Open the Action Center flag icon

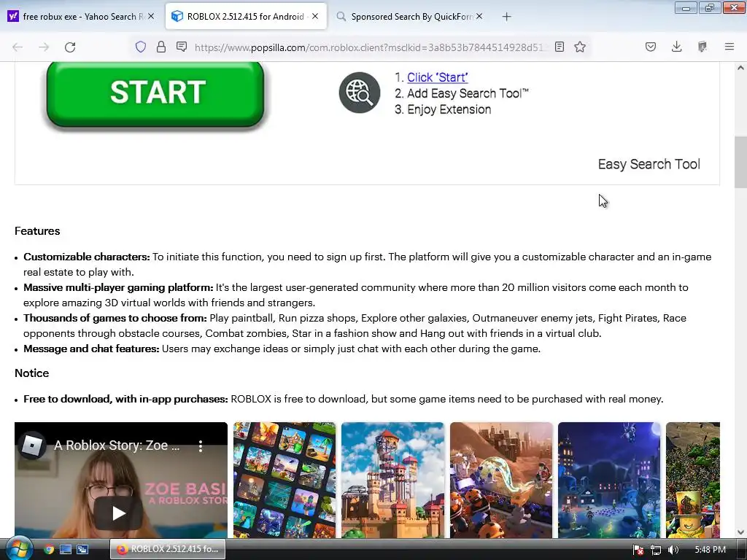click(638, 550)
